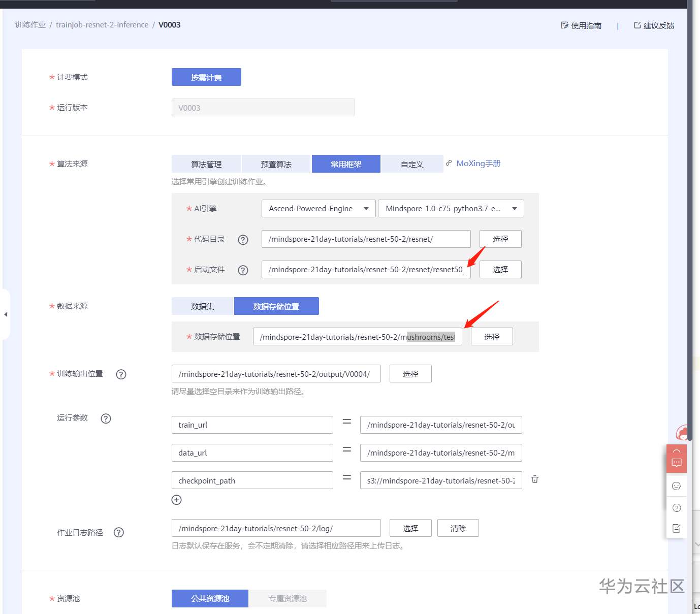Switch to 自定义 tab
The width and height of the screenshot is (700, 614).
pyautogui.click(x=412, y=164)
